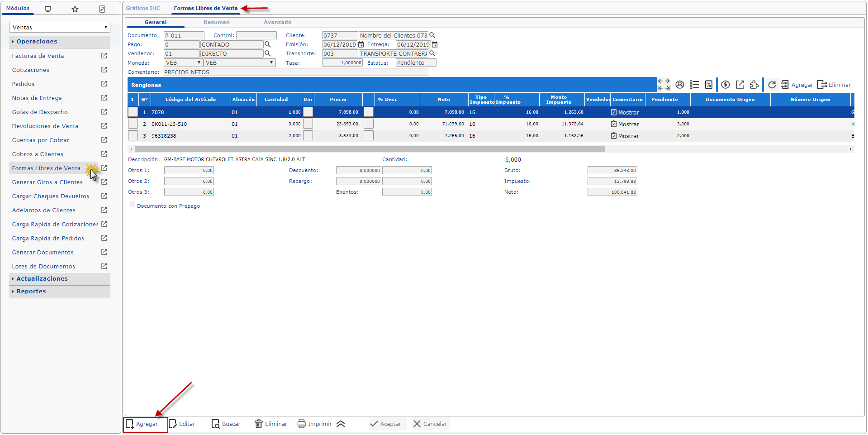Image resolution: width=868 pixels, height=435 pixels.
Task: Tick the row selection box for article 0K011-16-510
Action: pos(133,124)
